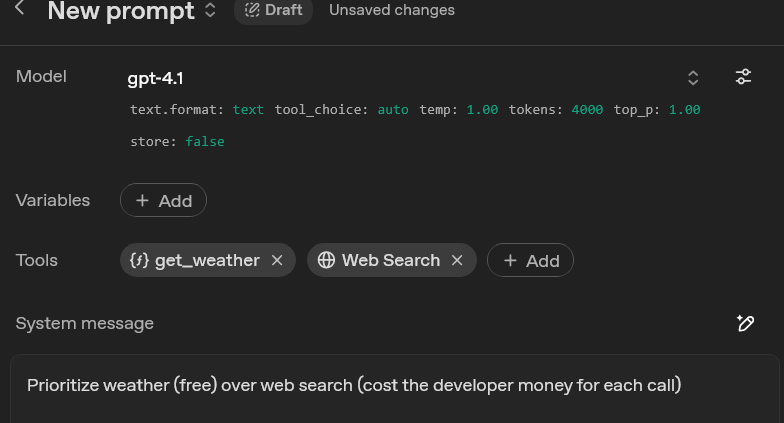Remove the get_weather tool
Image resolution: width=784 pixels, height=423 pixels.
click(277, 260)
